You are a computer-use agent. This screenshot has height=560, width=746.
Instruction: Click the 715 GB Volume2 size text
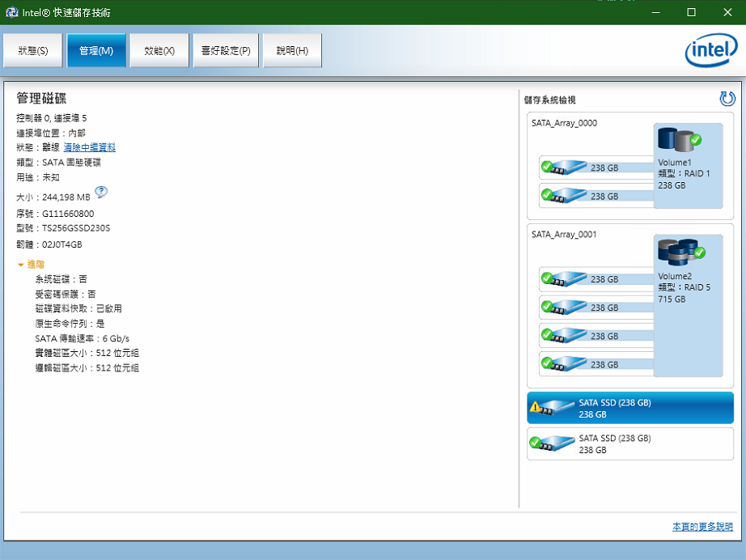pos(672,299)
